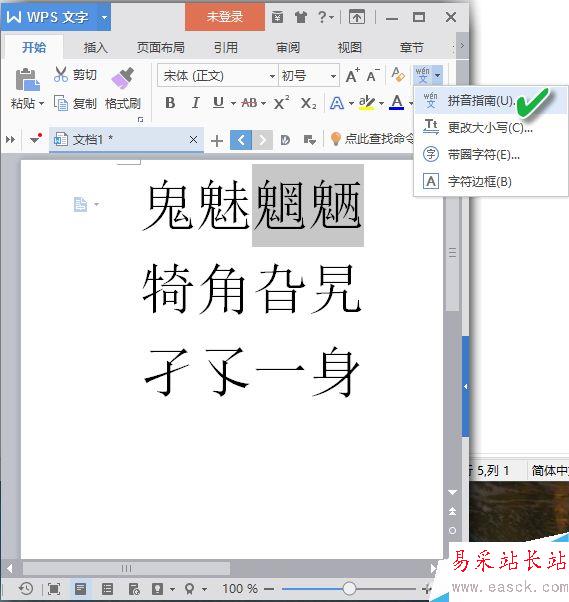The width and height of the screenshot is (569, 602).
Task: Add new document tab with plus icon
Action: tap(217, 141)
